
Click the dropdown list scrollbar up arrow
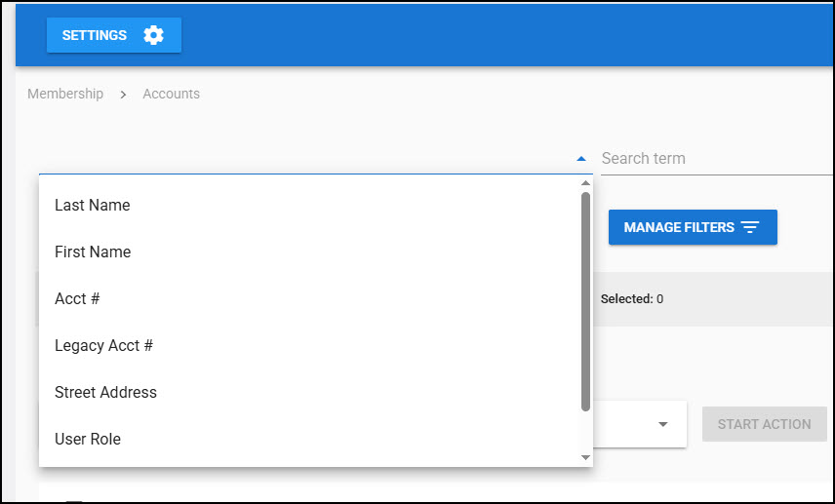[585, 182]
